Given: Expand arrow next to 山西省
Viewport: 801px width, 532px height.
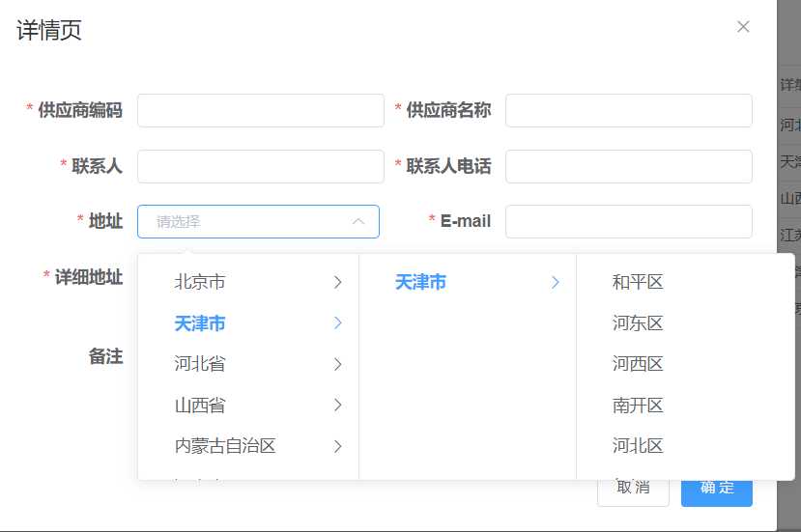Looking at the screenshot, I should click(337, 406).
